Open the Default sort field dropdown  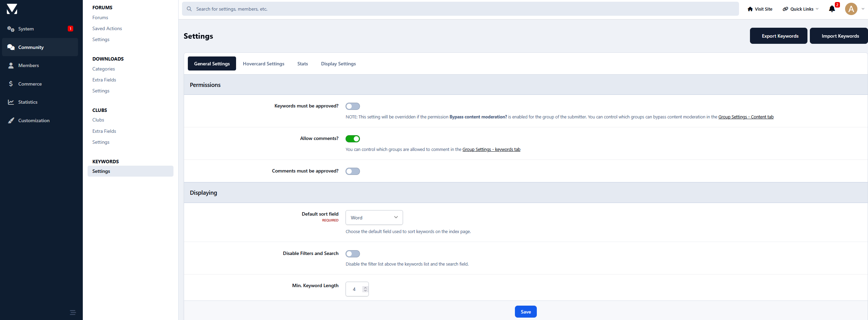pyautogui.click(x=374, y=218)
